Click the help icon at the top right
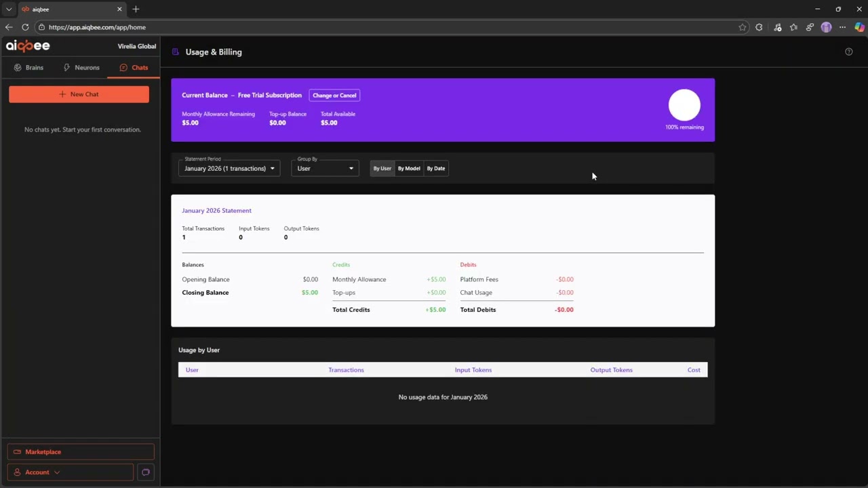Image resolution: width=868 pixels, height=488 pixels. pos(848,52)
